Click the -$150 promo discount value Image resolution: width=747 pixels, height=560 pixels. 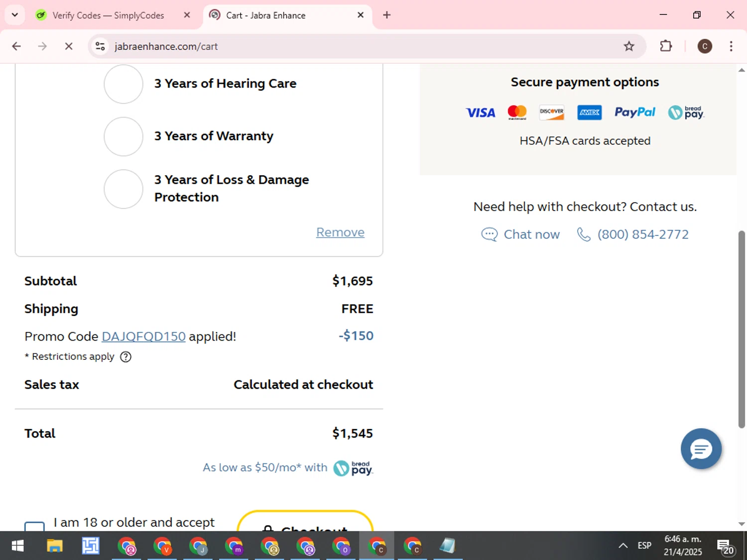pyautogui.click(x=356, y=336)
